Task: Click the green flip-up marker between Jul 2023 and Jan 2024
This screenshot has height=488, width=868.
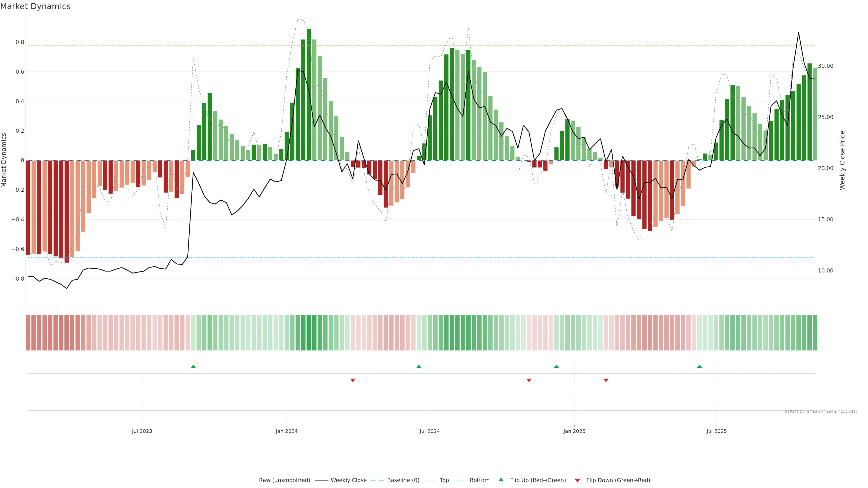Action: tap(193, 366)
